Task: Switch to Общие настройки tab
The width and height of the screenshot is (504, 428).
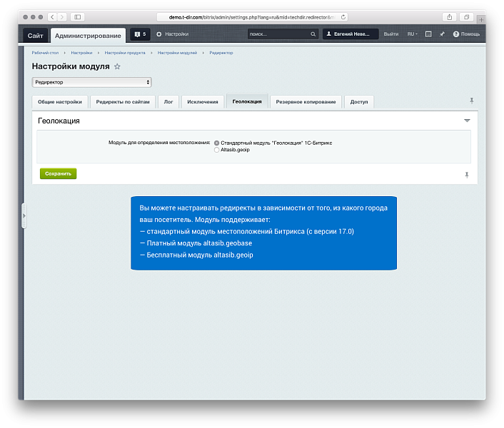Action: coord(60,102)
